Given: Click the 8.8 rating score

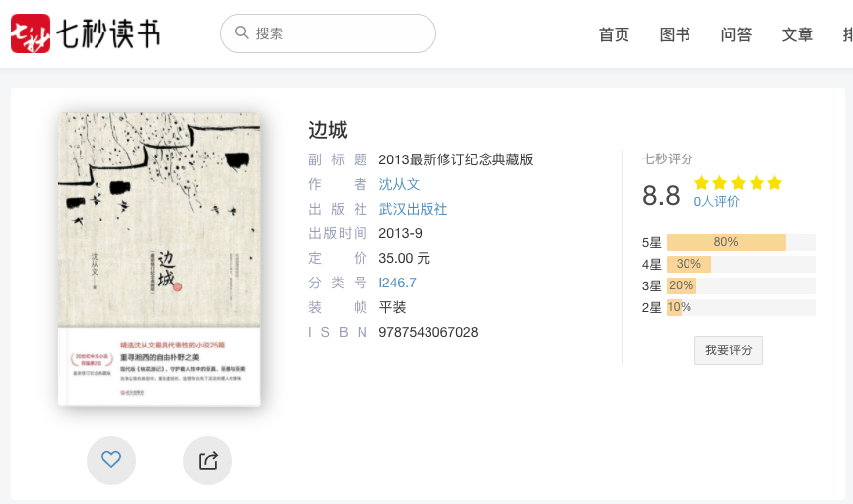Looking at the screenshot, I should pyautogui.click(x=661, y=195).
